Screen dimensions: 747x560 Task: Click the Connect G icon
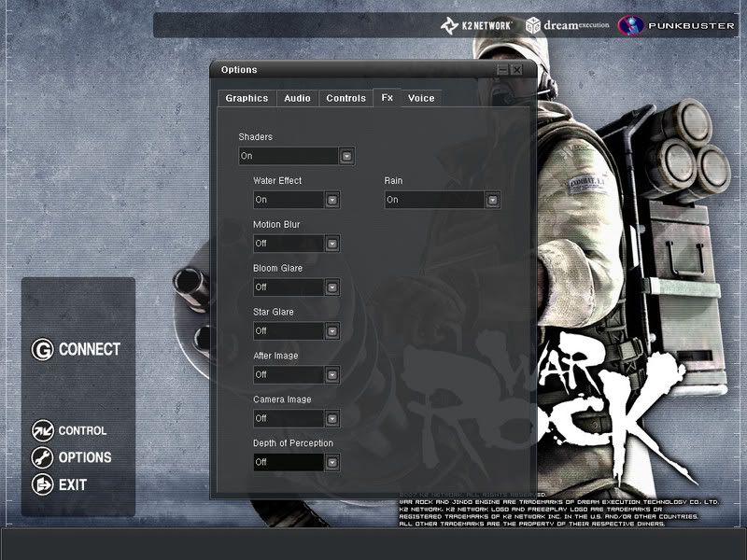[x=42, y=349]
